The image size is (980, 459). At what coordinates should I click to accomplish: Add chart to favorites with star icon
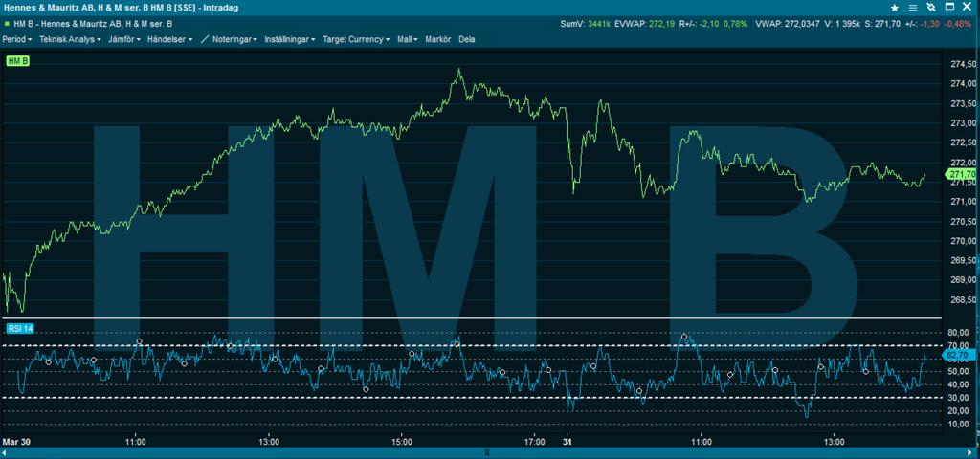coord(895,8)
